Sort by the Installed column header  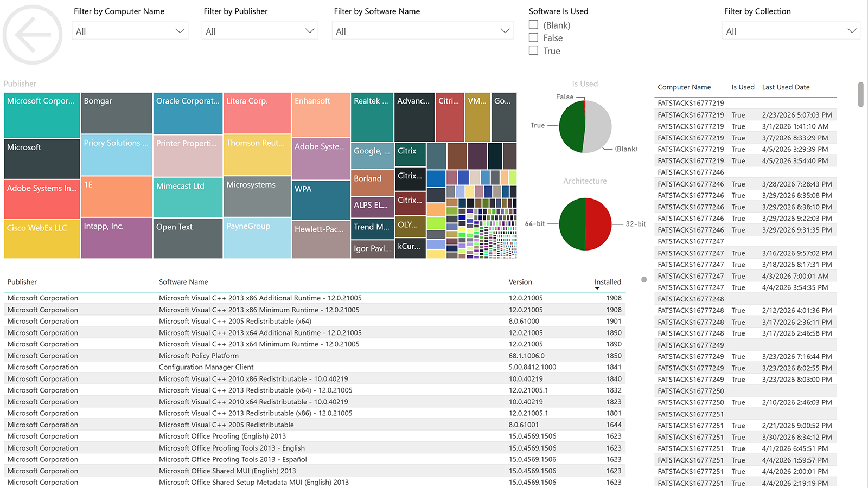[608, 282]
